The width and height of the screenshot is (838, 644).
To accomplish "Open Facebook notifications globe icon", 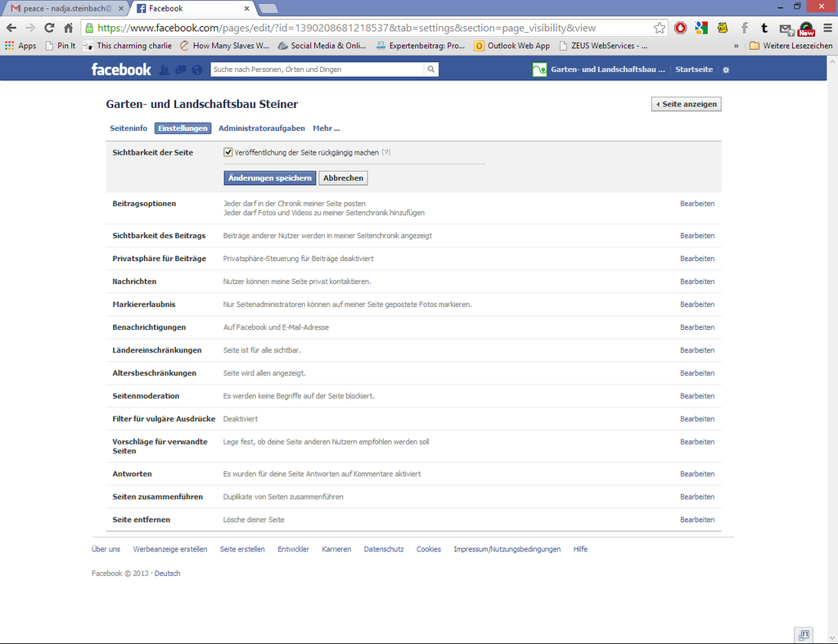I will click(197, 70).
